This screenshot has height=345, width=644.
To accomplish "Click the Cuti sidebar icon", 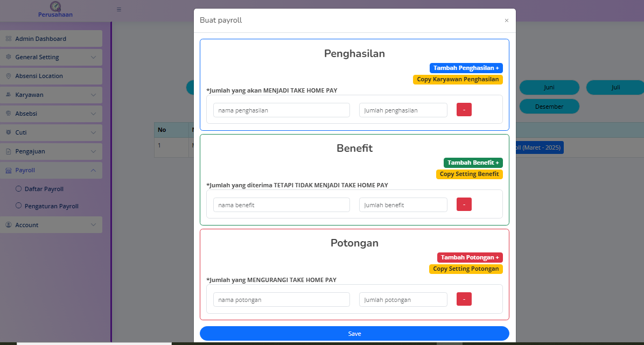I will [9, 132].
